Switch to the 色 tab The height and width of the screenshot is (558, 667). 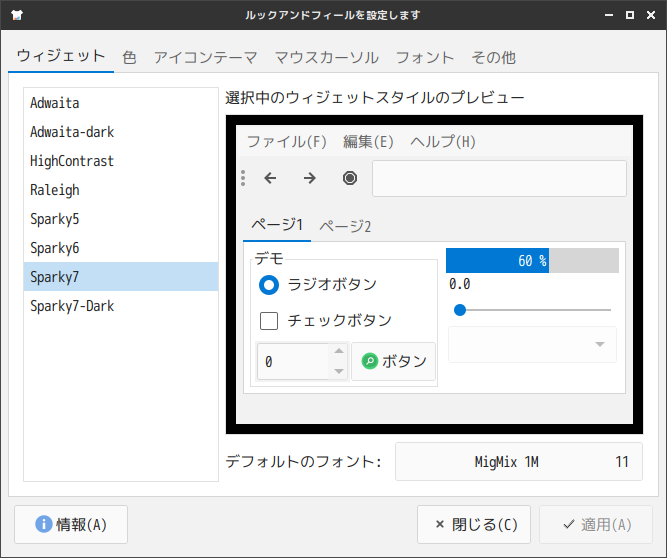point(129,57)
